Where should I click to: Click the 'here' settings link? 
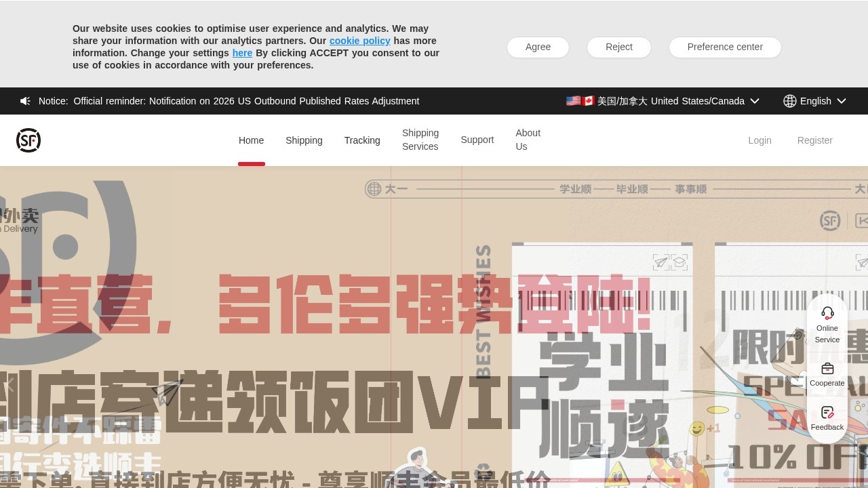point(242,53)
